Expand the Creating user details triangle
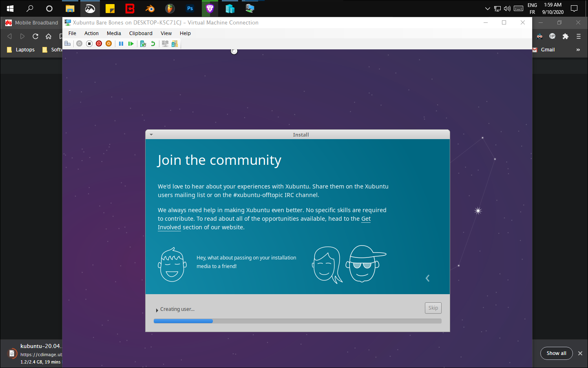The width and height of the screenshot is (588, 368). [x=157, y=310]
